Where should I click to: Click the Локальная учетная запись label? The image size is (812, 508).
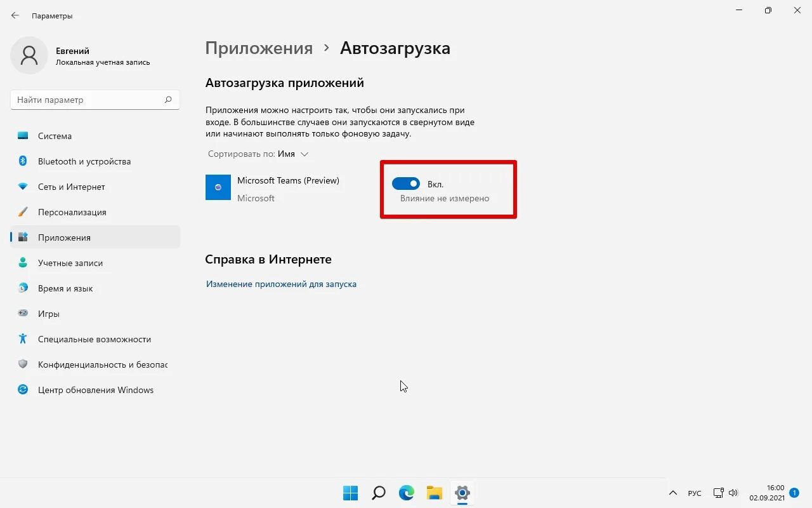tap(103, 62)
